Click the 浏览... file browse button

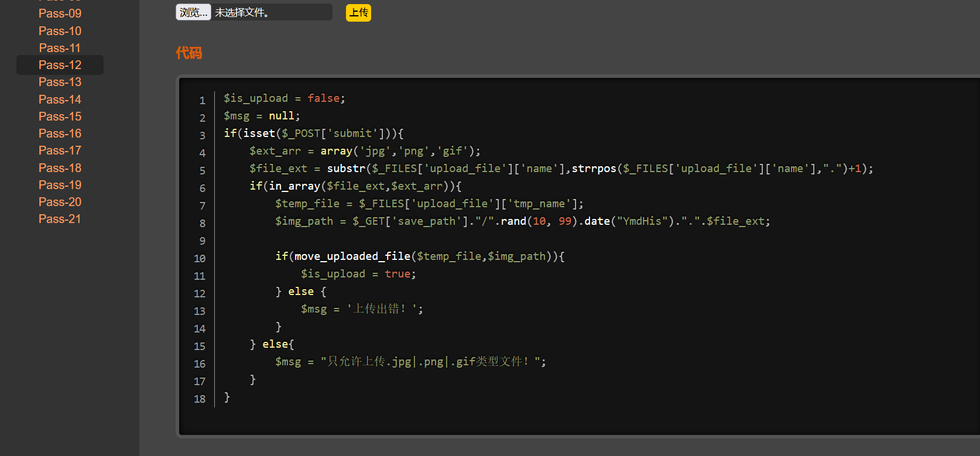point(193,12)
